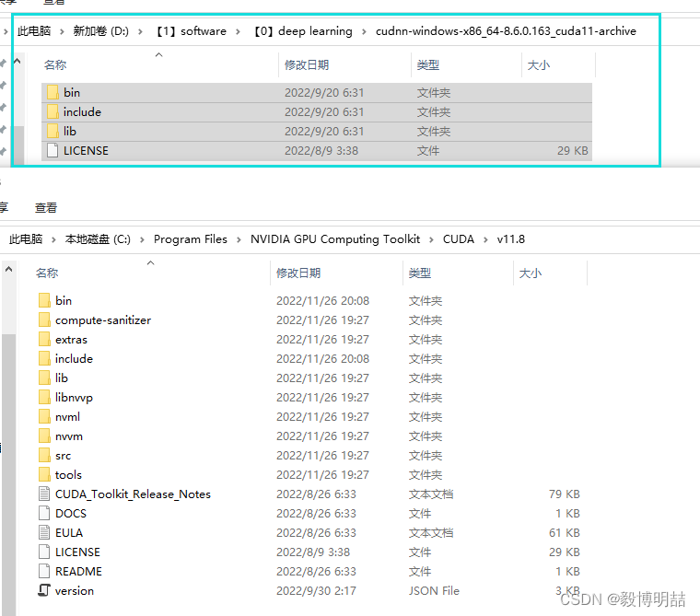Click the version JSON file icon
This screenshot has height=616, width=700.
(44, 590)
